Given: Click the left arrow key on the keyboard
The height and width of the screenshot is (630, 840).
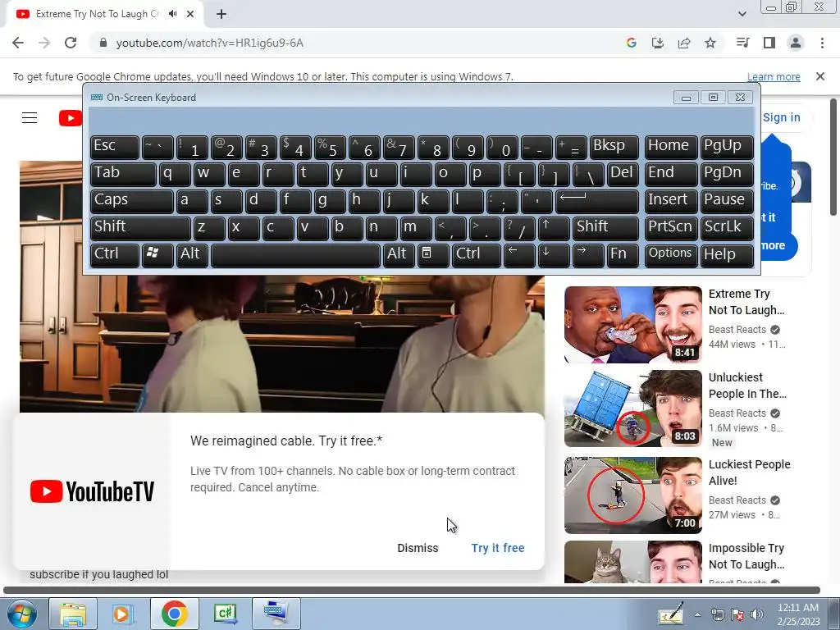Looking at the screenshot, I should click(x=518, y=254).
